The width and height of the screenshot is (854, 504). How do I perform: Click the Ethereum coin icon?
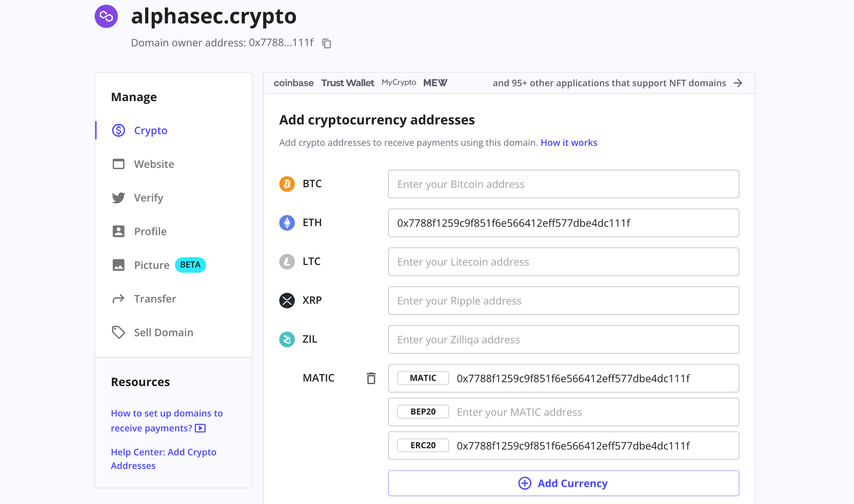[x=287, y=223]
